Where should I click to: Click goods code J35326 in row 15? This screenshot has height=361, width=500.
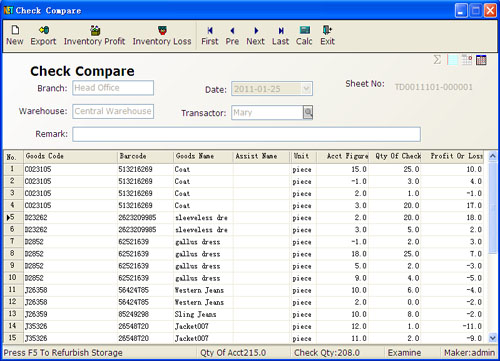click(x=36, y=338)
